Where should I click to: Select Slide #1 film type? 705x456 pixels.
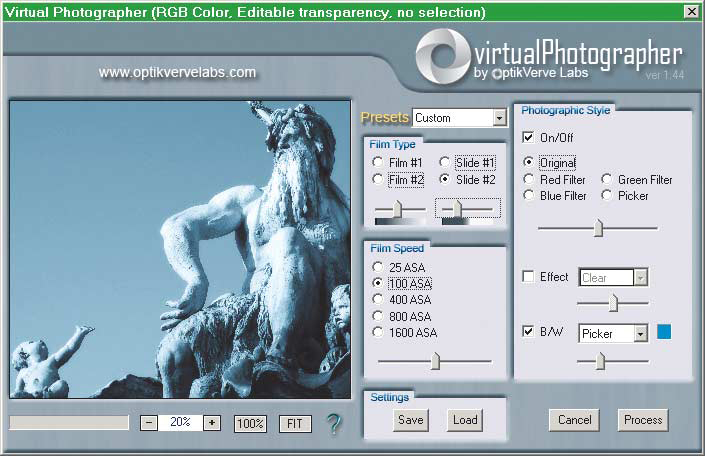(468, 162)
